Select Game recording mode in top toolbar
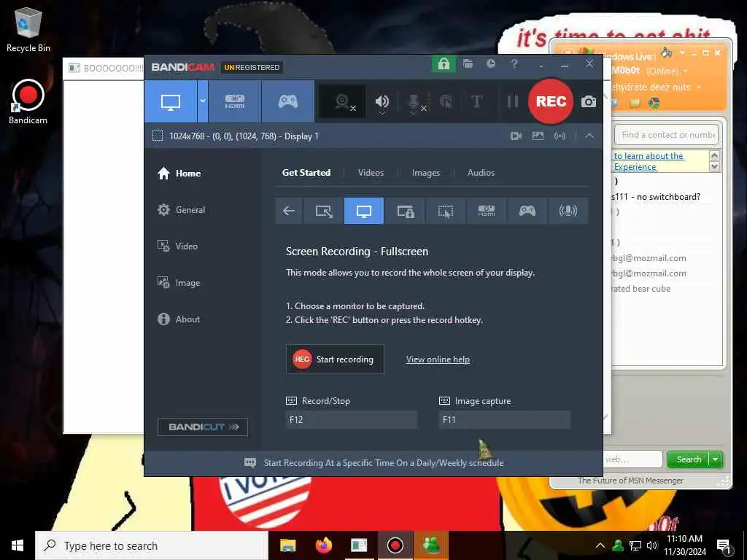747x560 pixels. (x=287, y=101)
